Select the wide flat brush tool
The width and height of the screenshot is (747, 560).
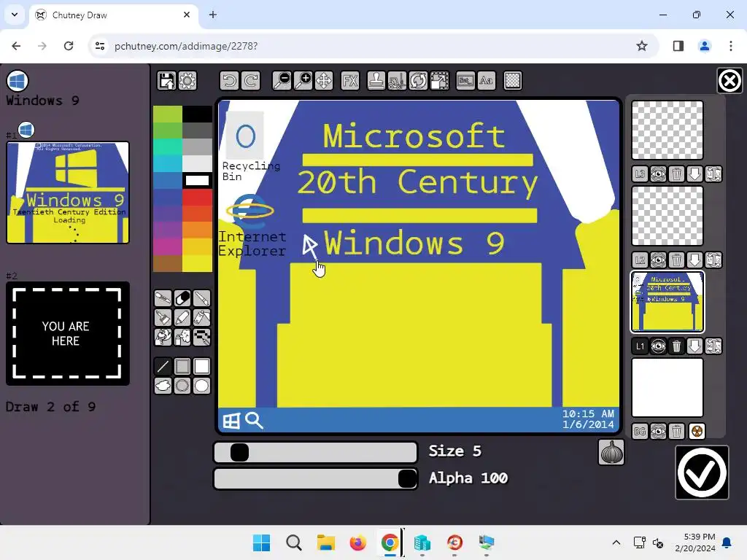coord(163,318)
